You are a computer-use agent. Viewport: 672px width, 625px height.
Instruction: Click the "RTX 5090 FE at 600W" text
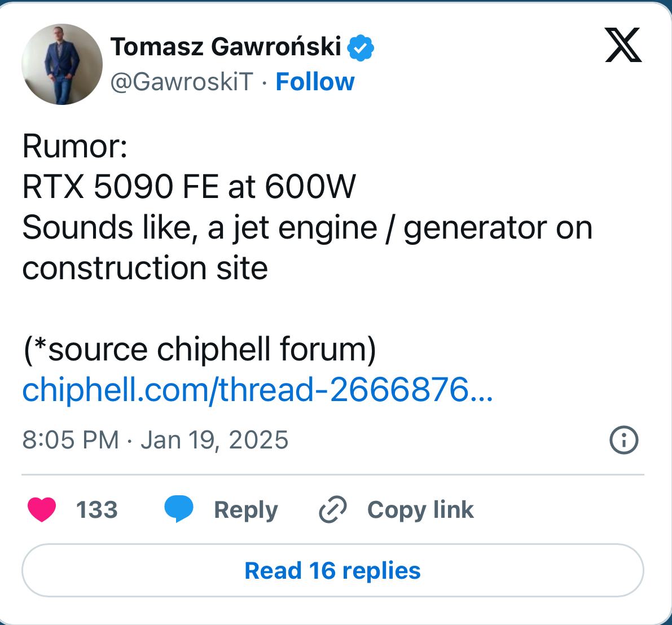(x=189, y=187)
